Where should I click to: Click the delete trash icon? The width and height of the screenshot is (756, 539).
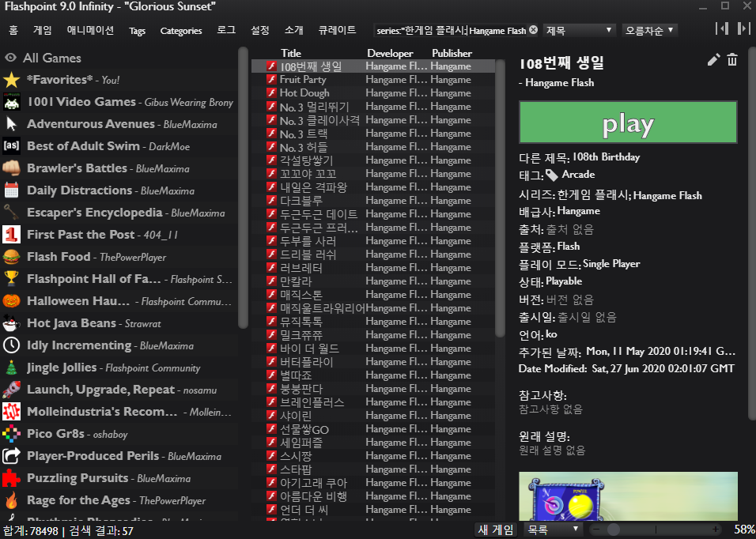pyautogui.click(x=732, y=60)
